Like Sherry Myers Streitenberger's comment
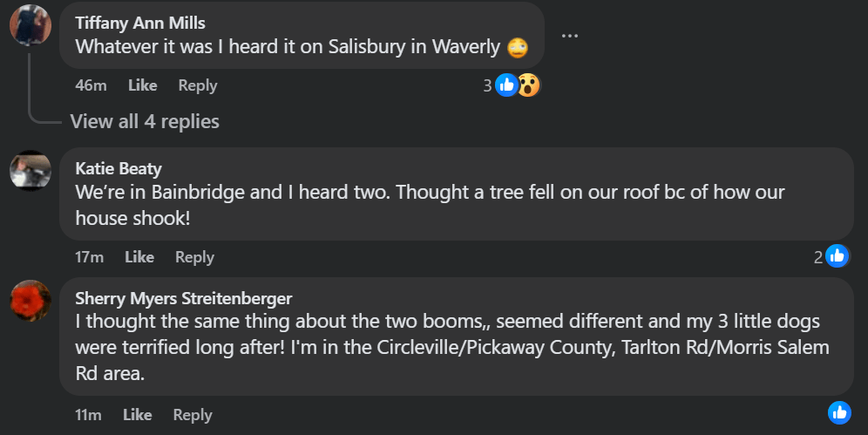Image resolution: width=868 pixels, height=435 pixels. (x=138, y=415)
